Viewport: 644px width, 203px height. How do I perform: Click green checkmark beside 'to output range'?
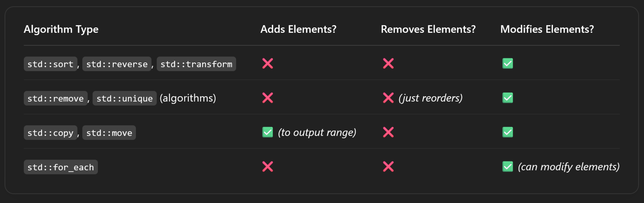(x=267, y=132)
